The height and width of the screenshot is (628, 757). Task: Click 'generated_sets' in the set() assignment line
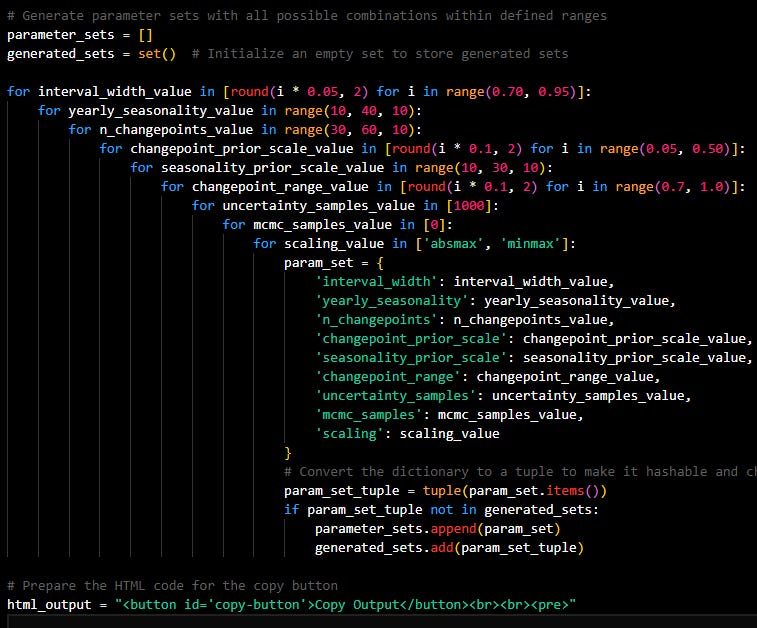point(61,54)
